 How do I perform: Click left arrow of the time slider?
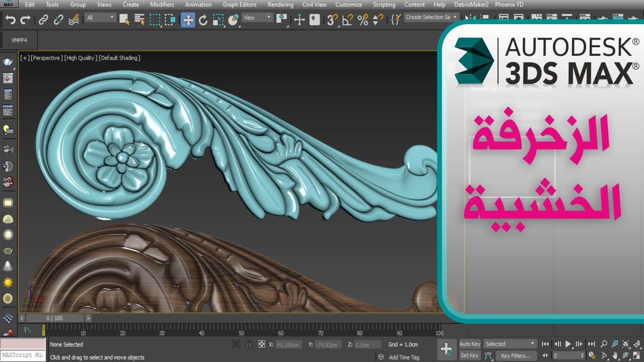point(22,318)
